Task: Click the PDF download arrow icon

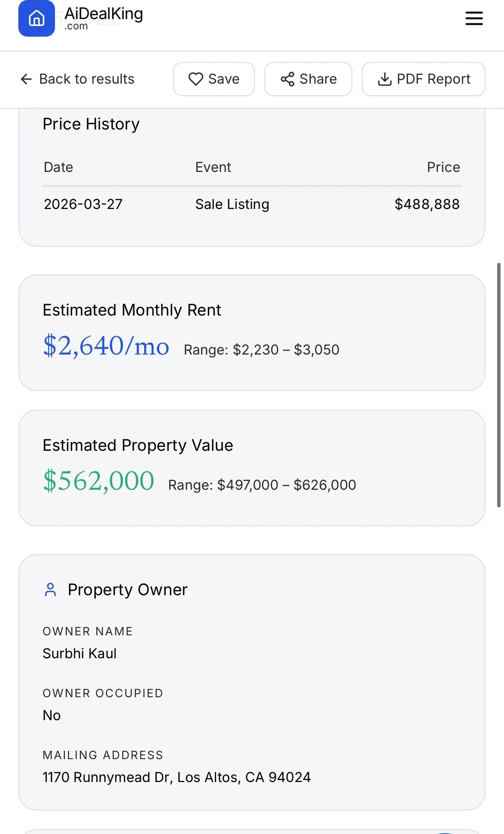Action: pos(384,79)
